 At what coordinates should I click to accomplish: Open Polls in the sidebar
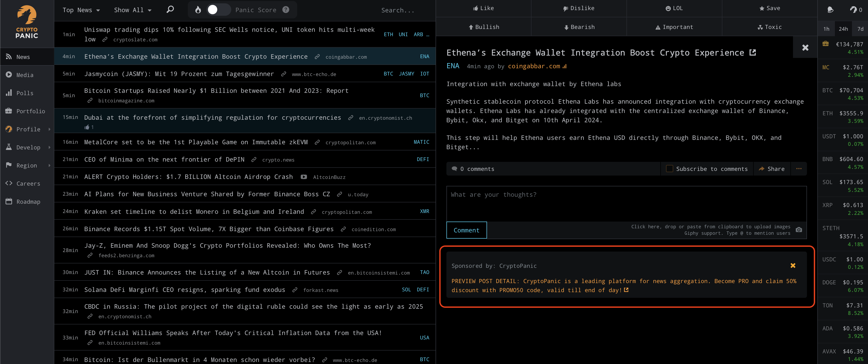(25, 93)
